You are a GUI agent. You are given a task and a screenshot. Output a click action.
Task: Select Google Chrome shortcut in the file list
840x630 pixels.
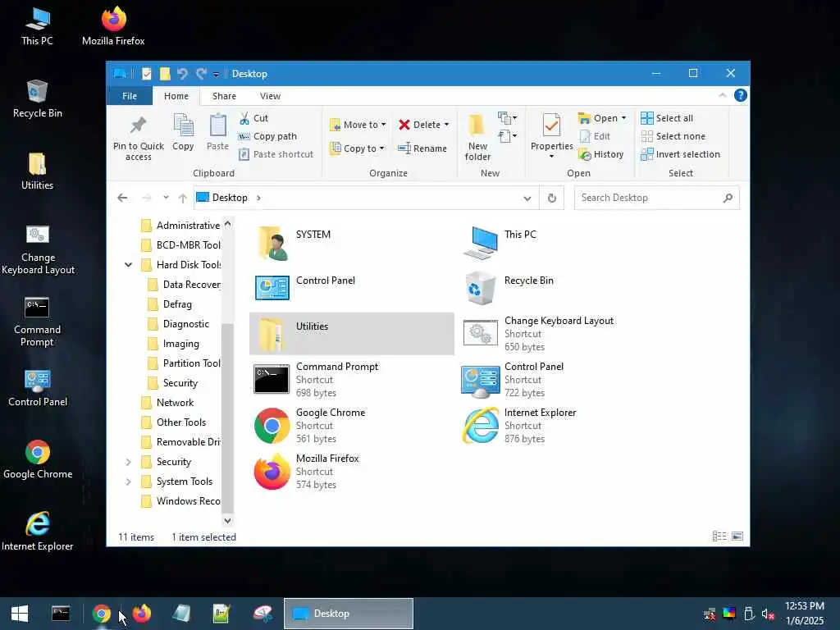pyautogui.click(x=351, y=426)
